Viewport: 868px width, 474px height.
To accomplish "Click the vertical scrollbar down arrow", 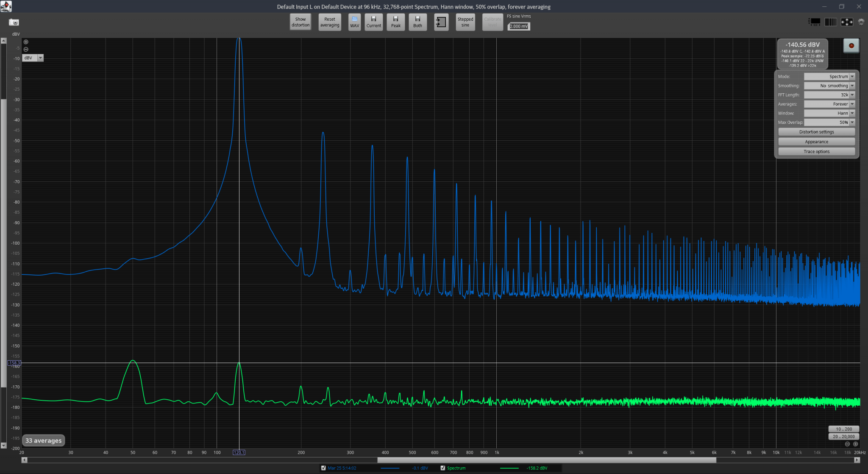I will coord(3,445).
